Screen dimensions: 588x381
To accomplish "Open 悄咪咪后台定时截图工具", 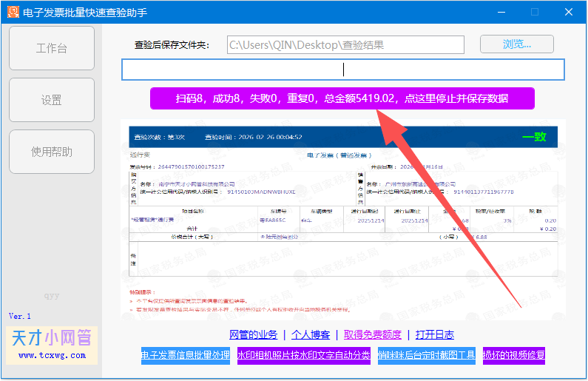I will (426, 355).
